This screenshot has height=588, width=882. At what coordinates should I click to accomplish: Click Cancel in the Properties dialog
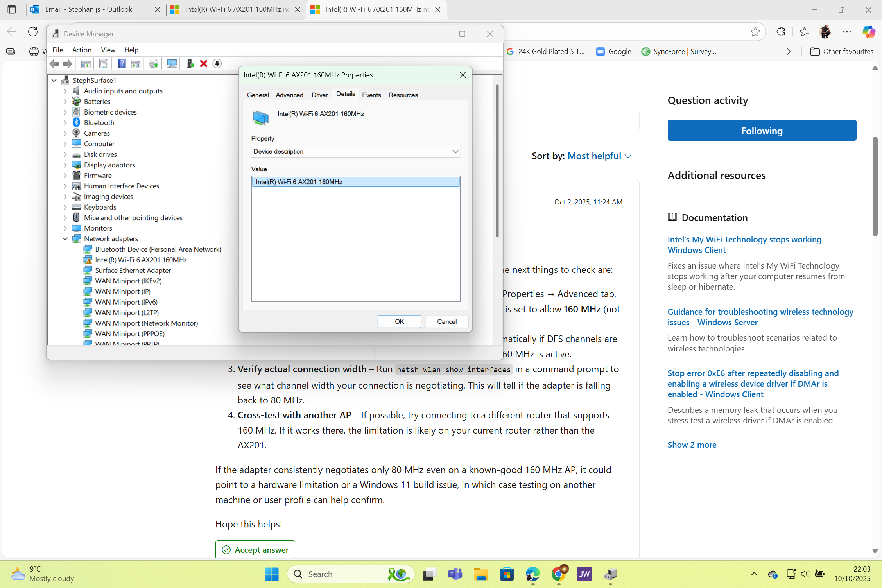pos(446,321)
